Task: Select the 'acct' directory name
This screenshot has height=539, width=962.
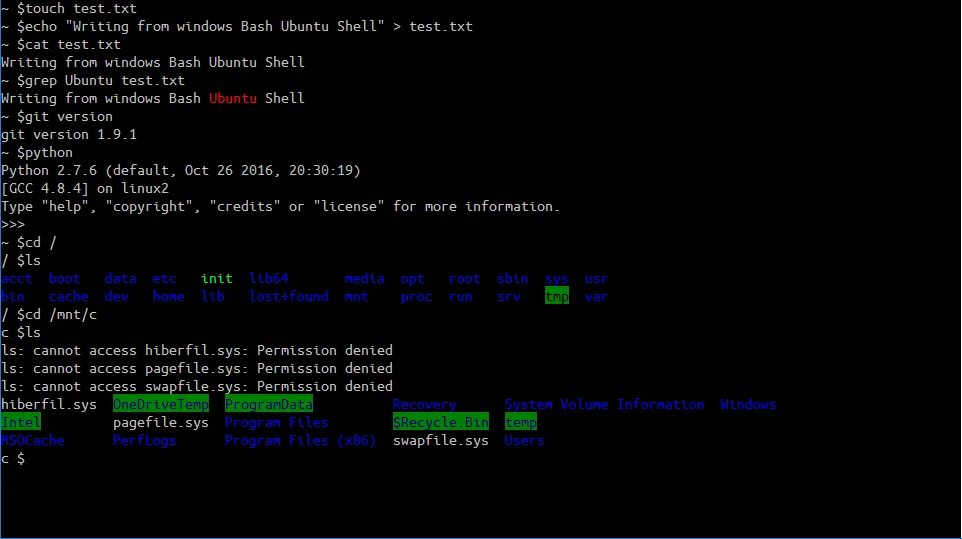Action: [x=17, y=278]
